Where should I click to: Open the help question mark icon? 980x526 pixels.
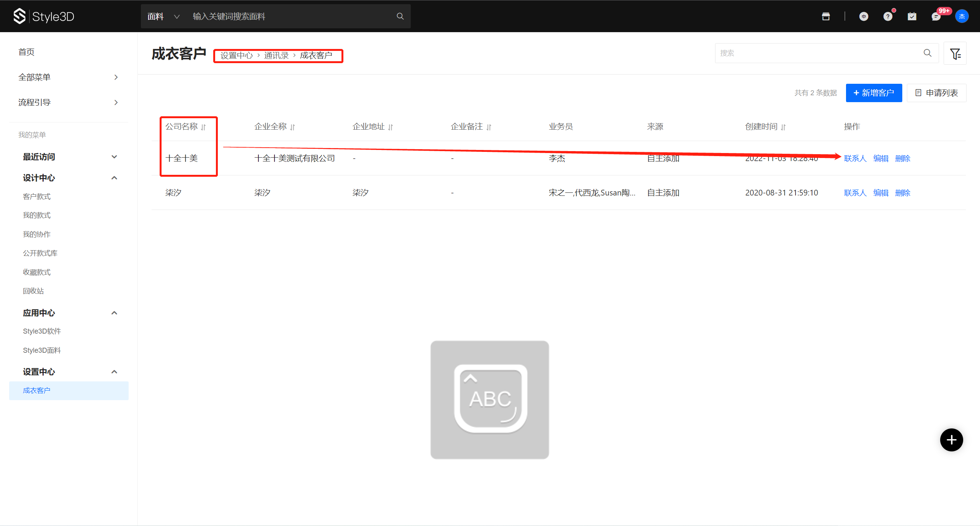point(888,16)
